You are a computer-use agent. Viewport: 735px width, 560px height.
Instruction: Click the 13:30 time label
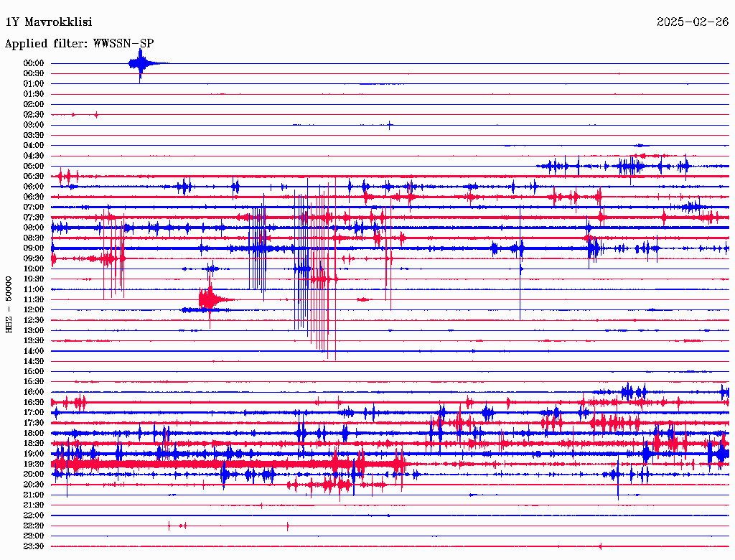[34, 341]
